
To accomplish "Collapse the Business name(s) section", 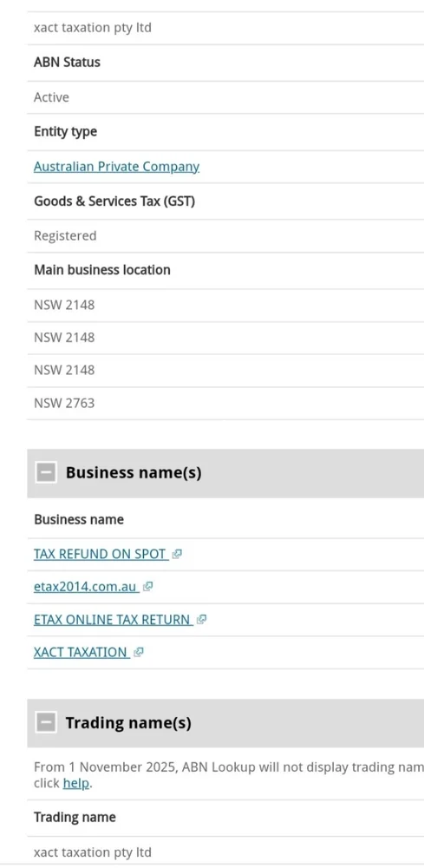I will click(x=46, y=473).
